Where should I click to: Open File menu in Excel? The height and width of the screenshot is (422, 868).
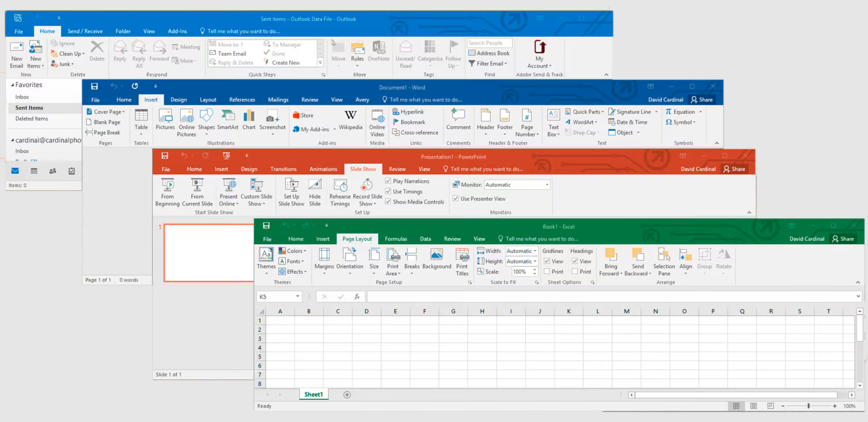click(267, 239)
